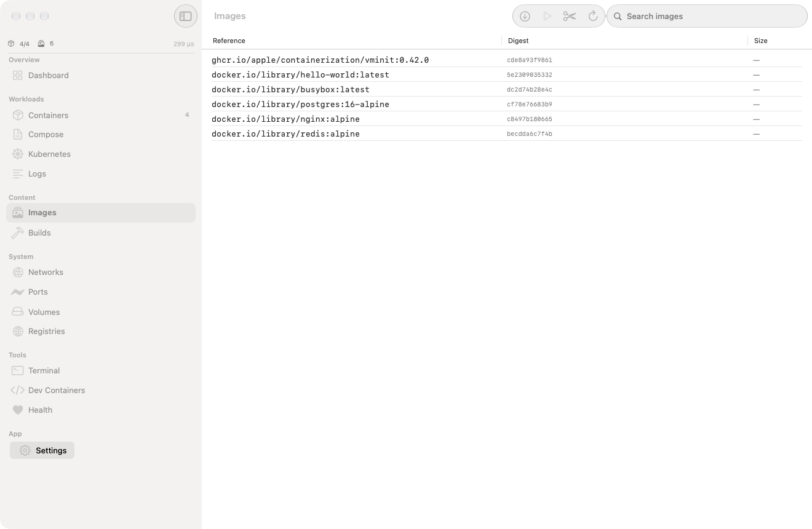Click digest cde8a93f9861
Screen dimensions: 812x529
(x=530, y=60)
